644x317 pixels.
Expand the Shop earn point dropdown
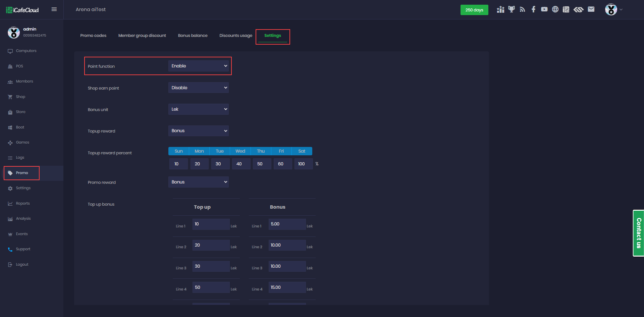[x=198, y=88]
